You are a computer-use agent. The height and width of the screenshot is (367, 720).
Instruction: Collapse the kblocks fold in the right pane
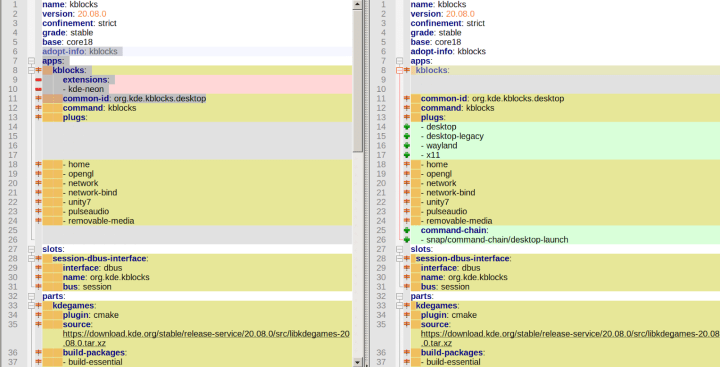click(399, 70)
